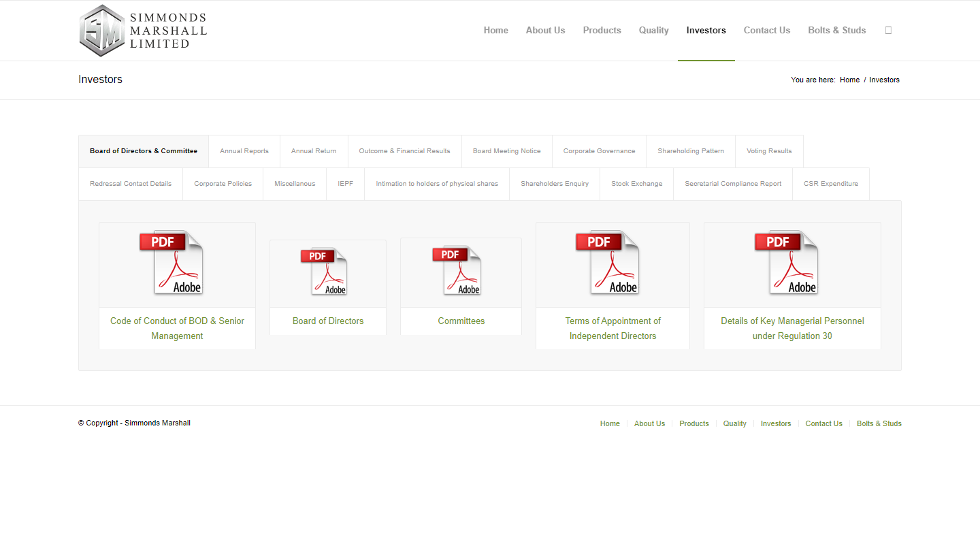This screenshot has height=533, width=980.
Task: Click footer Bolts & Studs link
Action: coord(879,423)
